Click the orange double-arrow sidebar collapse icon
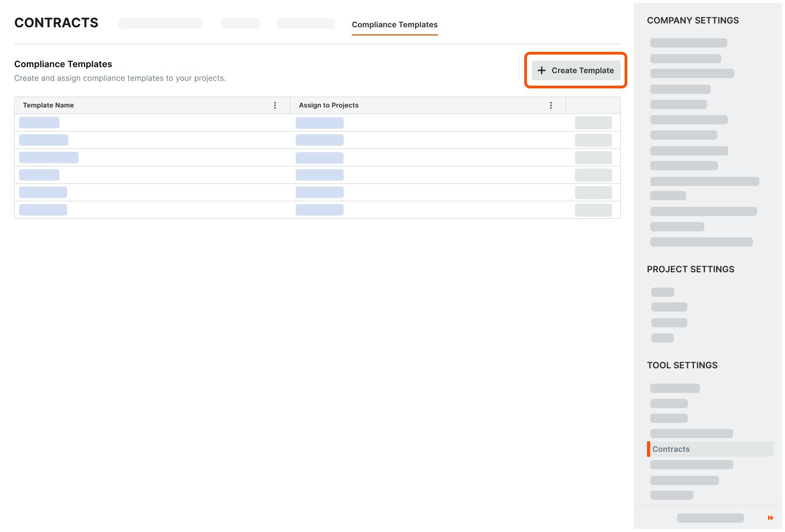785x532 pixels. 770,517
